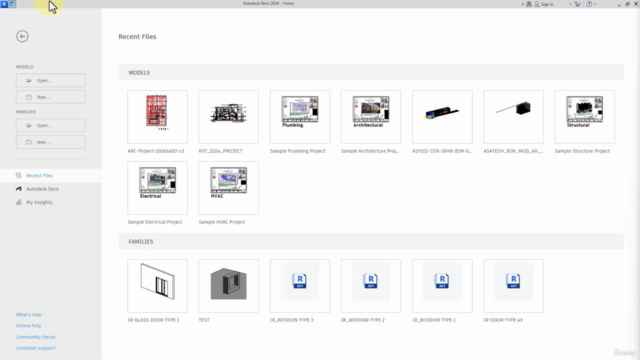Open Sample Plumbing Project thumbnail

300,117
